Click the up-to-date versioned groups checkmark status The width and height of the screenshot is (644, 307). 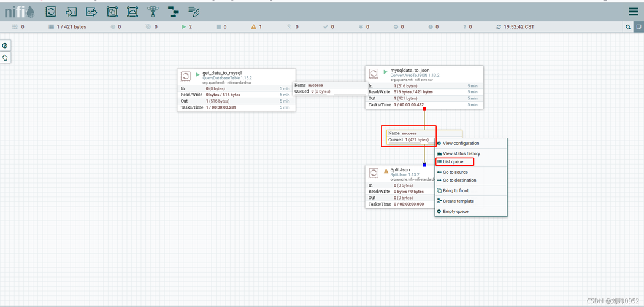[x=329, y=27]
